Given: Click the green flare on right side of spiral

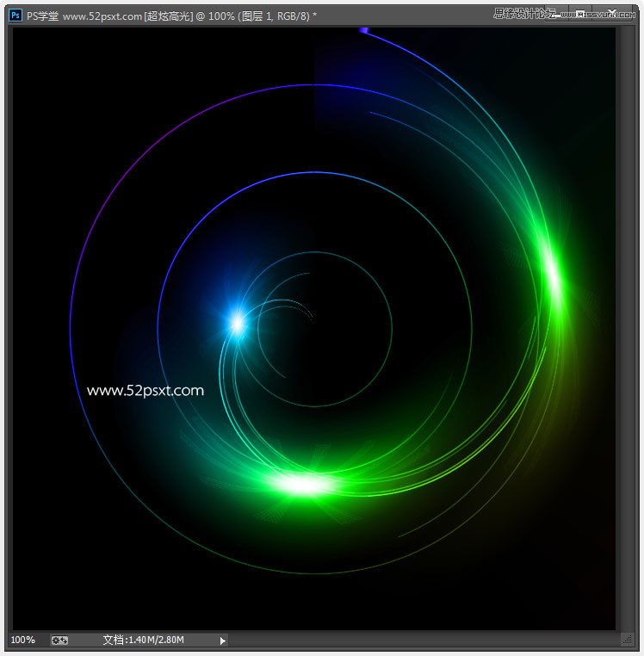Looking at the screenshot, I should pyautogui.click(x=552, y=277).
